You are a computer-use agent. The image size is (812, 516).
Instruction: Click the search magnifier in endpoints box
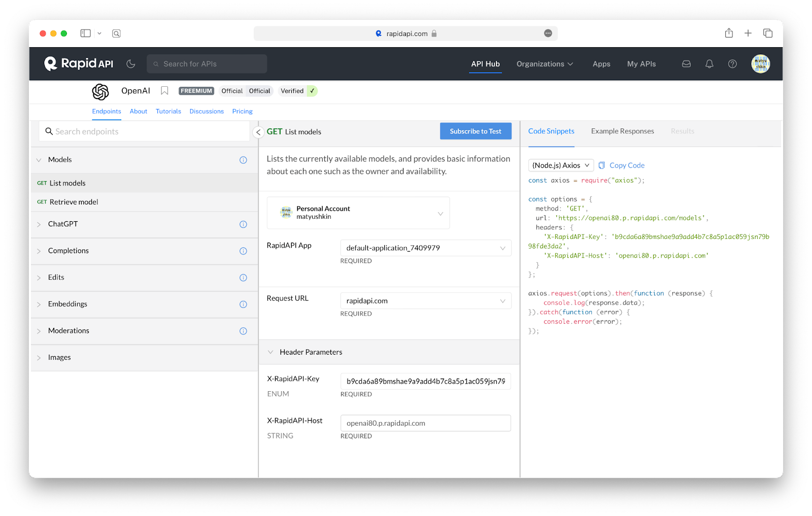tap(49, 131)
